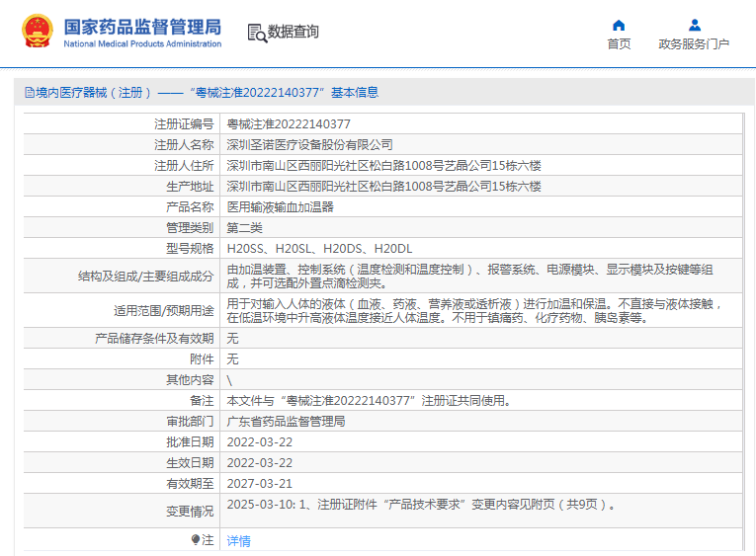The height and width of the screenshot is (556, 756).
Task: Click the document icon before 境内医疗器械
Action: [30, 93]
